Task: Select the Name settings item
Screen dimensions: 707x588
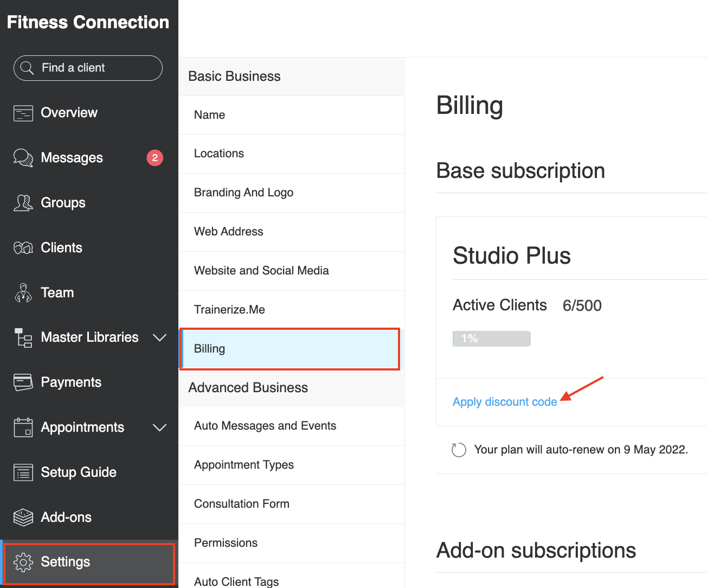Action: tap(292, 115)
